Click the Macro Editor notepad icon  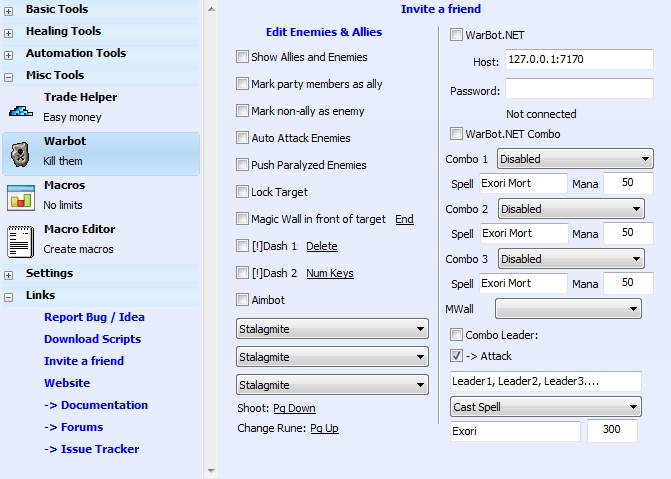coord(21,241)
